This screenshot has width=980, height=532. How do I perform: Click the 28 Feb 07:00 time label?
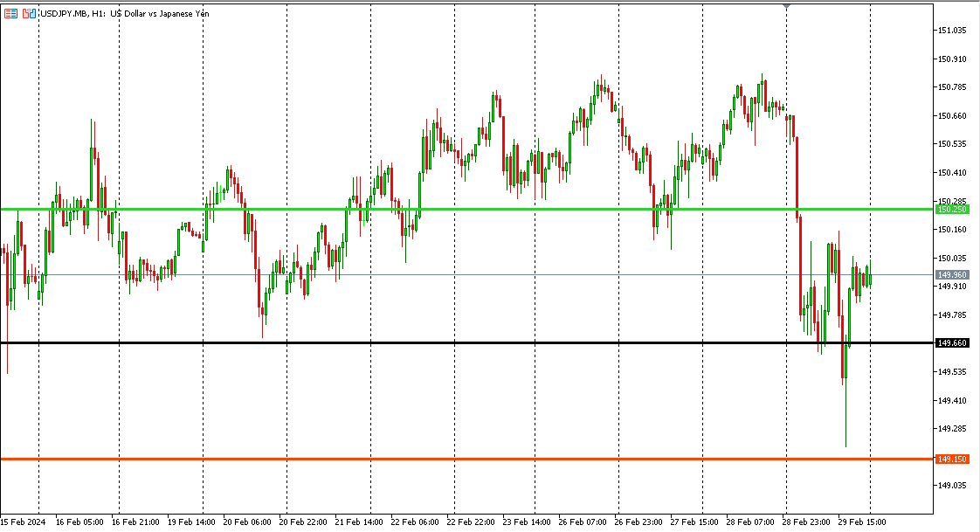750,522
